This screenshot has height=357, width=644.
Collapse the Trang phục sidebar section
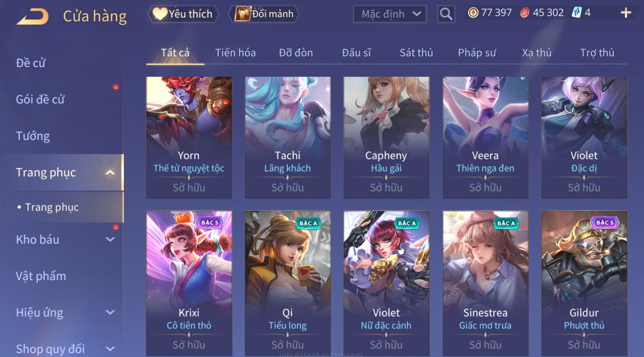point(110,173)
